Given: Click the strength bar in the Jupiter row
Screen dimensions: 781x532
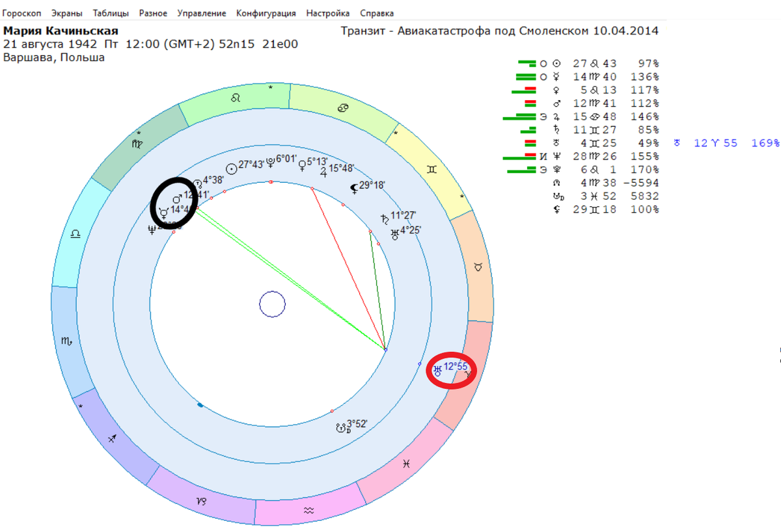Looking at the screenshot, I should tap(519, 116).
